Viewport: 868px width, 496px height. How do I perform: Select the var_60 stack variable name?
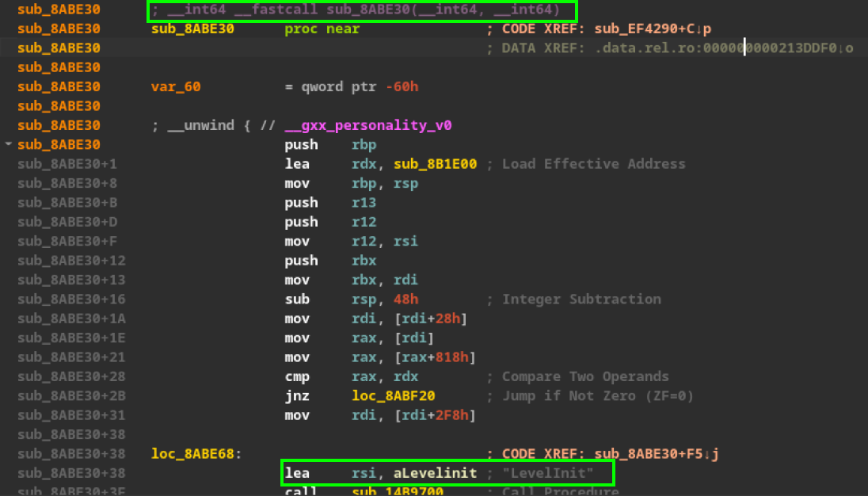176,87
